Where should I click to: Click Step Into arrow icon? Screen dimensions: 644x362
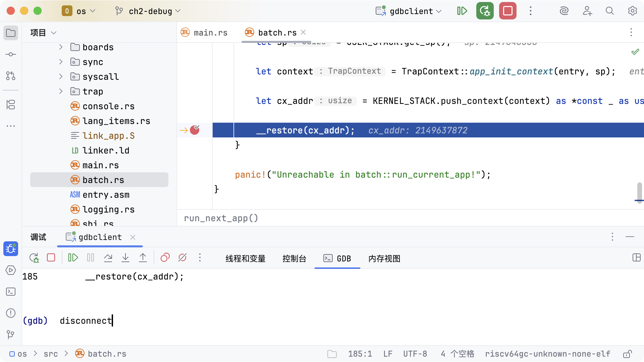(x=125, y=258)
